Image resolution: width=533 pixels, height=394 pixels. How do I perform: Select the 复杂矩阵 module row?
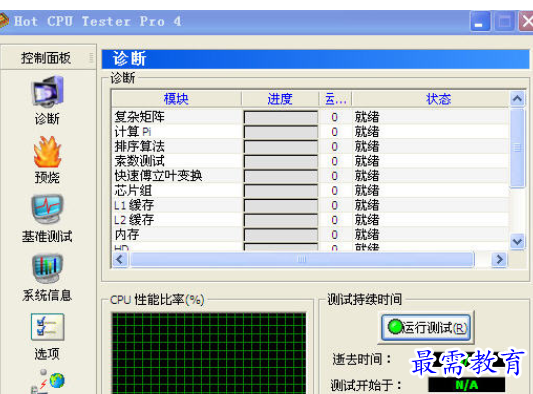(x=310, y=117)
